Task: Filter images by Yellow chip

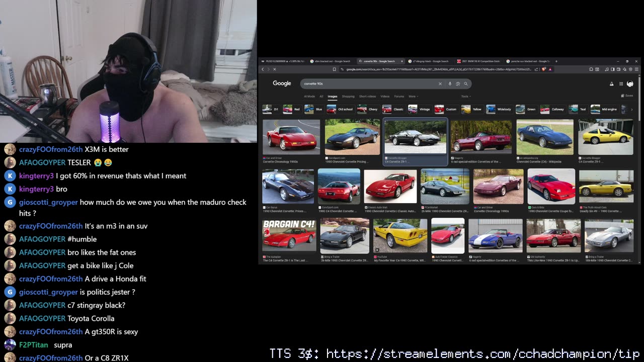Action: pyautogui.click(x=472, y=109)
